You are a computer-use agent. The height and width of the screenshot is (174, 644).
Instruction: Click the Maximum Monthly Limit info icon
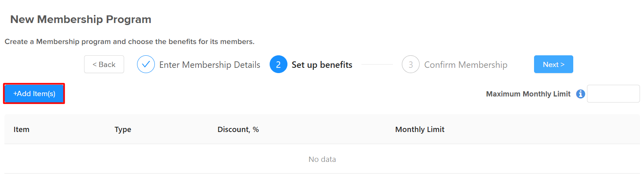pyautogui.click(x=581, y=94)
